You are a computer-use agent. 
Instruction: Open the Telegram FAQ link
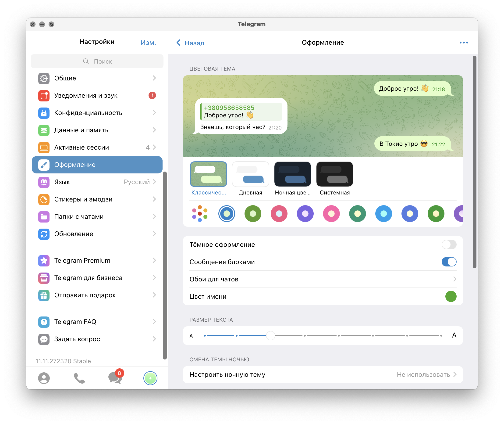click(97, 322)
